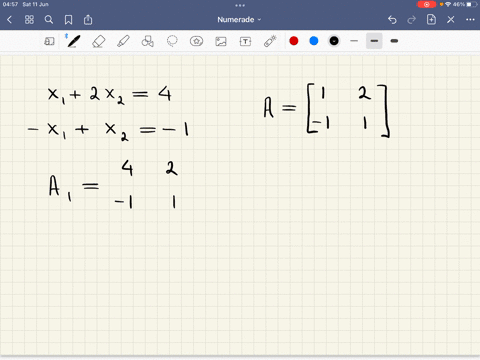Choose the red pen color
480x360 pixels.
click(x=294, y=41)
